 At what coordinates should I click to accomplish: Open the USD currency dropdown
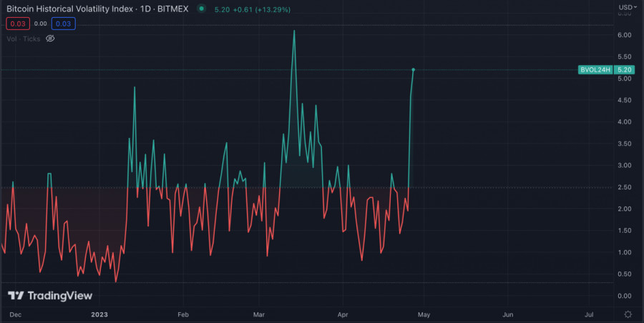[x=627, y=7]
